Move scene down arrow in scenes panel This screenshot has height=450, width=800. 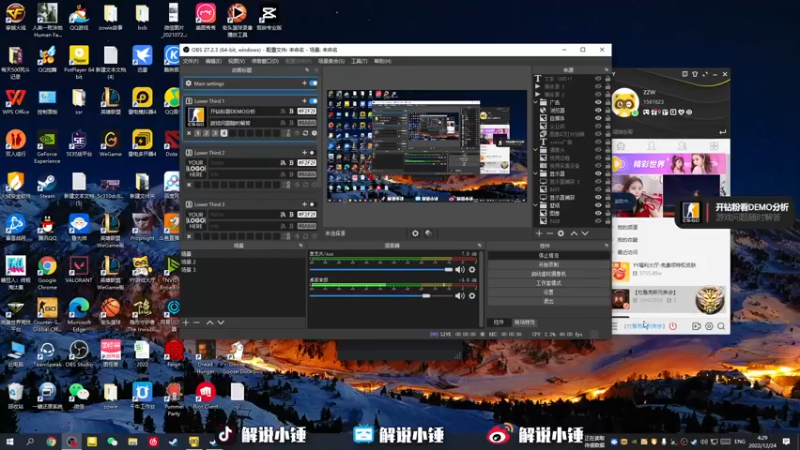(220, 322)
